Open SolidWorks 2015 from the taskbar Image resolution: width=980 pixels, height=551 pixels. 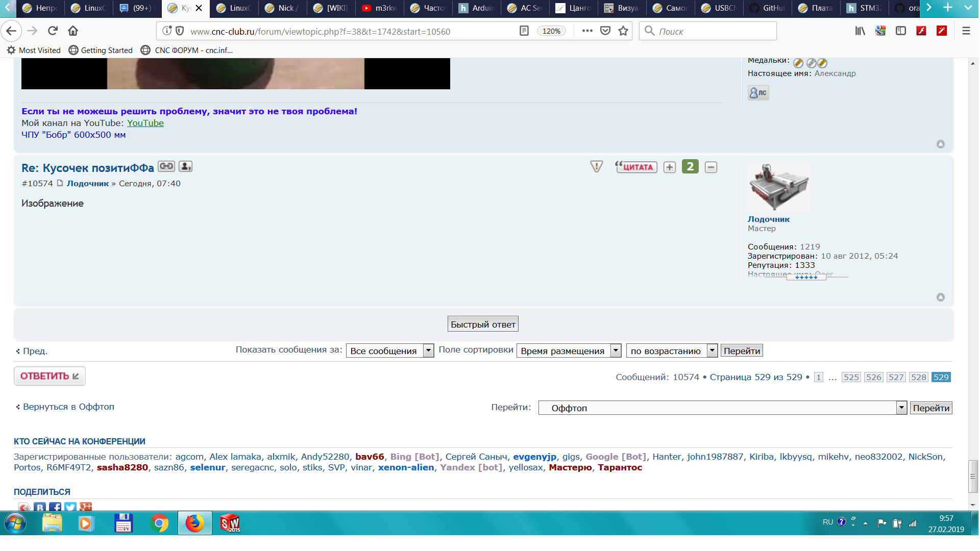[x=230, y=523]
